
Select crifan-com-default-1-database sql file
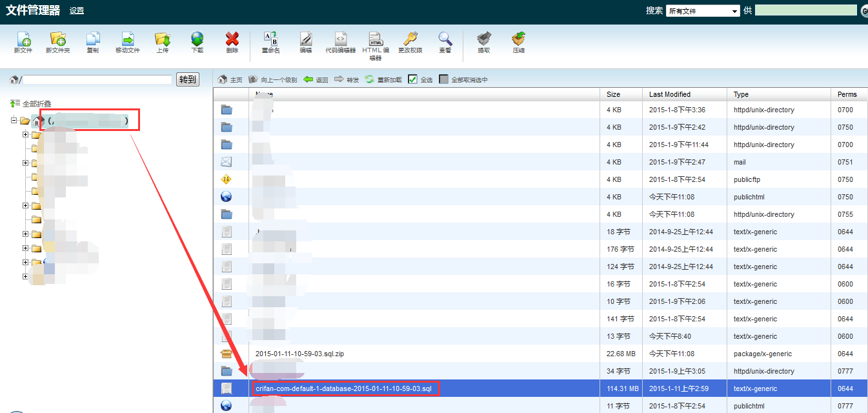tap(343, 388)
